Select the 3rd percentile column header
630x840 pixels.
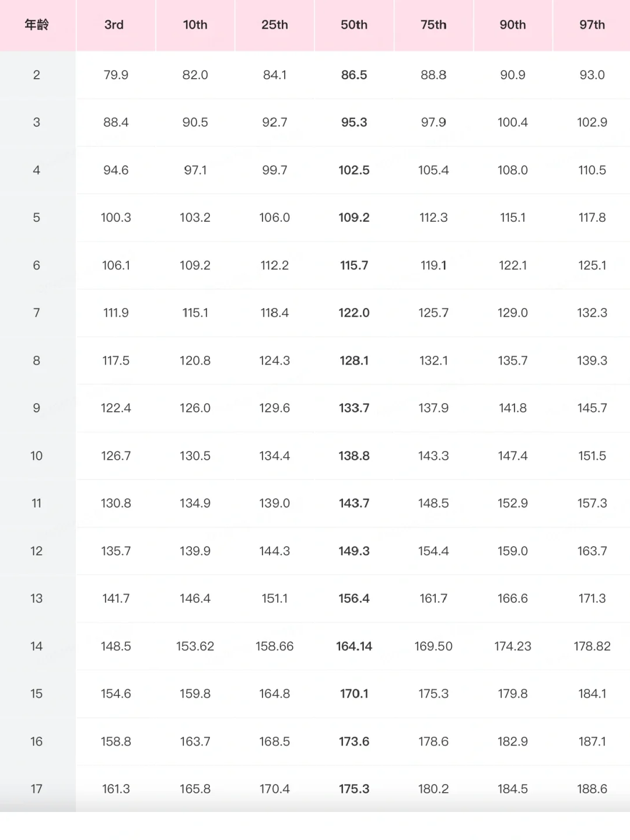pyautogui.click(x=114, y=25)
